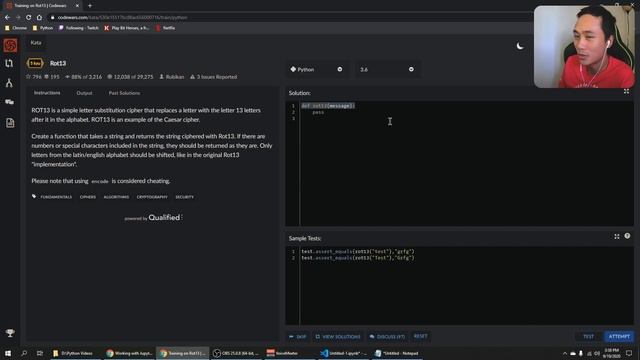Open the docs sidebar icon
The width and height of the screenshot is (640, 360).
[10, 122]
